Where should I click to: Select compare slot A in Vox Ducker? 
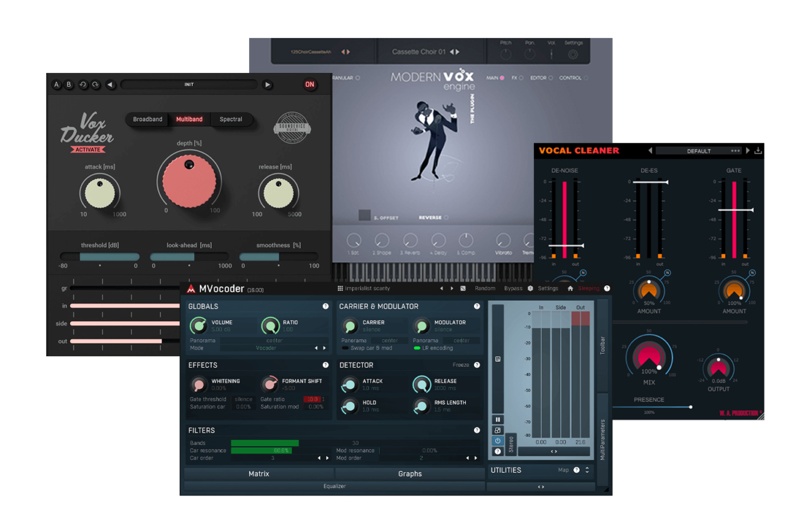(x=57, y=85)
